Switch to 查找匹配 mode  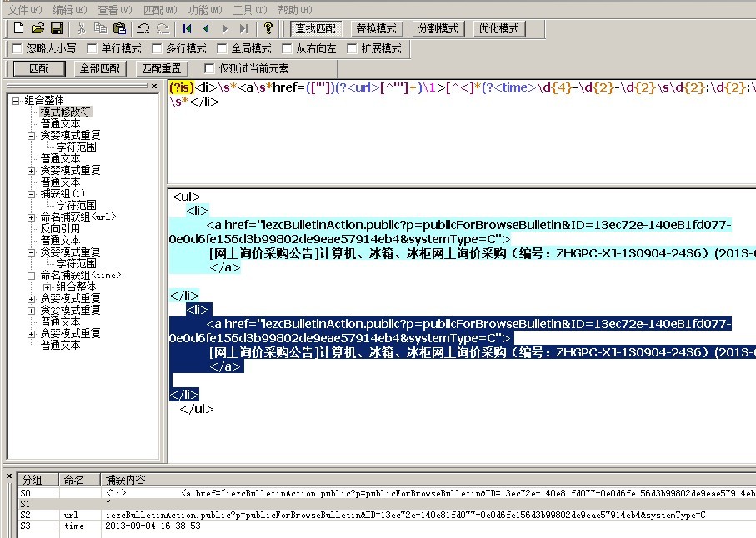coord(316,29)
